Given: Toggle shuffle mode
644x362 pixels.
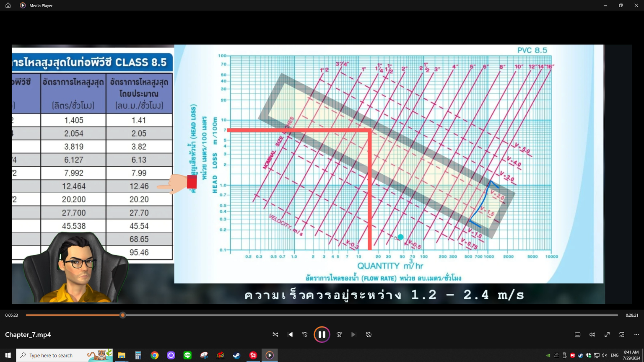Looking at the screenshot, I should (x=275, y=335).
